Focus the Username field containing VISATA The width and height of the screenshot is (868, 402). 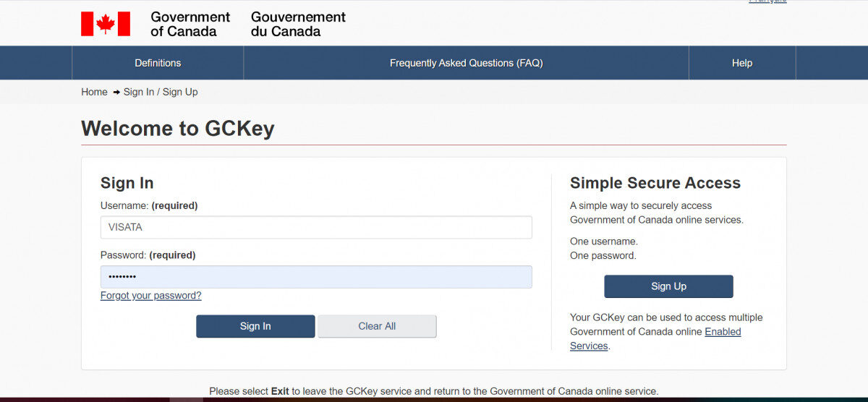coord(316,227)
